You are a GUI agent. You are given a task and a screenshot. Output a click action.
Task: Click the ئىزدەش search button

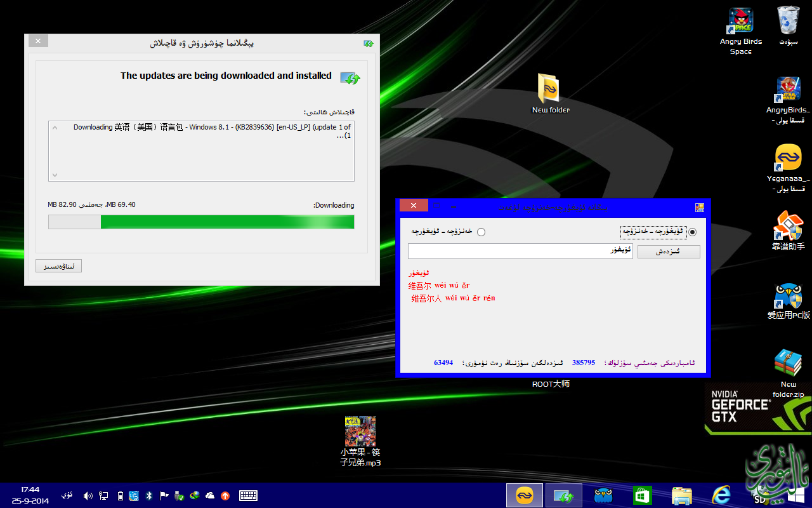pyautogui.click(x=669, y=251)
